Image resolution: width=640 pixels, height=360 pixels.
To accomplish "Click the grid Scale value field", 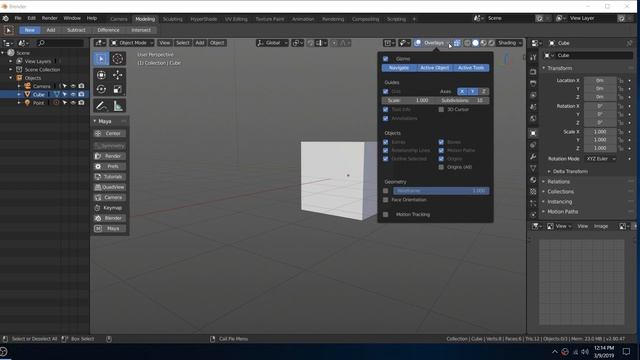I will point(409,100).
